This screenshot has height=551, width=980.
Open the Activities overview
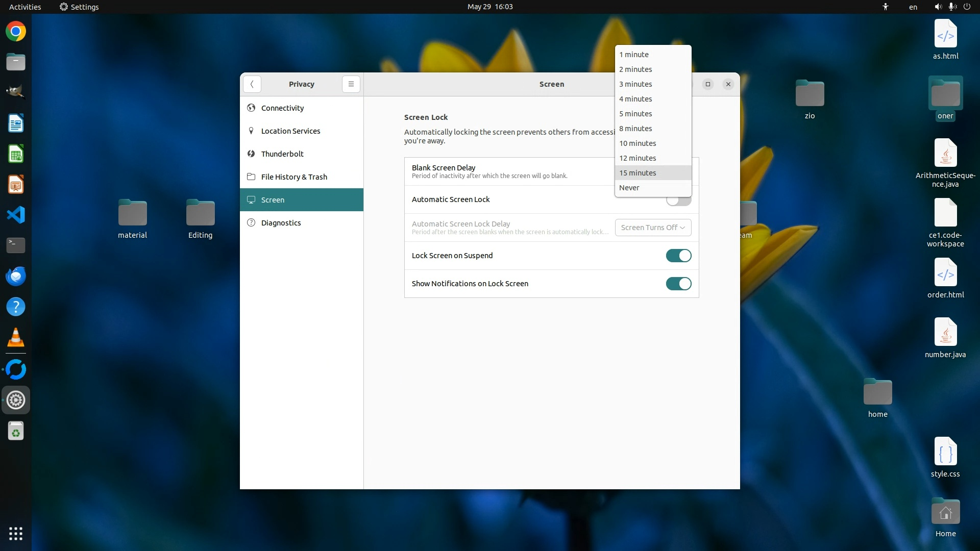coord(25,7)
